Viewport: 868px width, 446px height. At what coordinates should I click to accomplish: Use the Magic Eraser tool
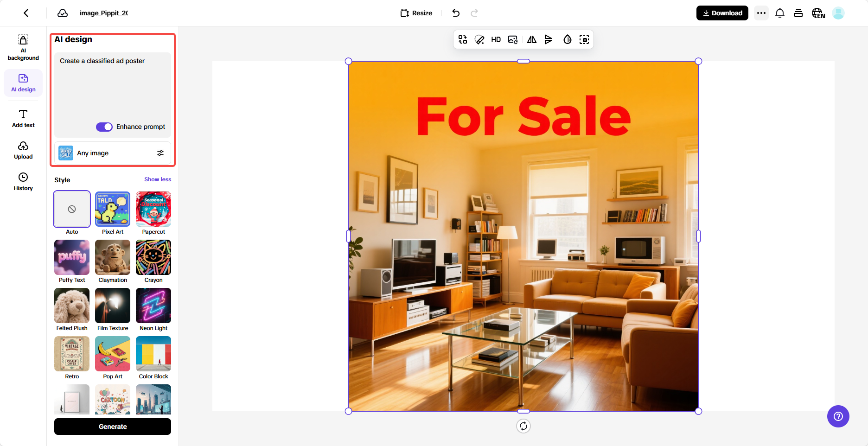pos(479,39)
